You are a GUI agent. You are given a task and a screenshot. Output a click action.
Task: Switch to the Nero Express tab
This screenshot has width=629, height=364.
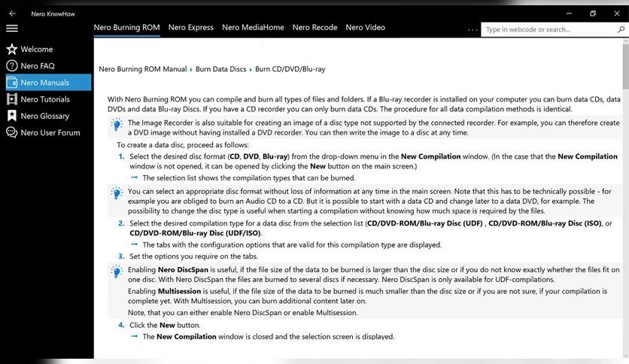click(x=191, y=27)
